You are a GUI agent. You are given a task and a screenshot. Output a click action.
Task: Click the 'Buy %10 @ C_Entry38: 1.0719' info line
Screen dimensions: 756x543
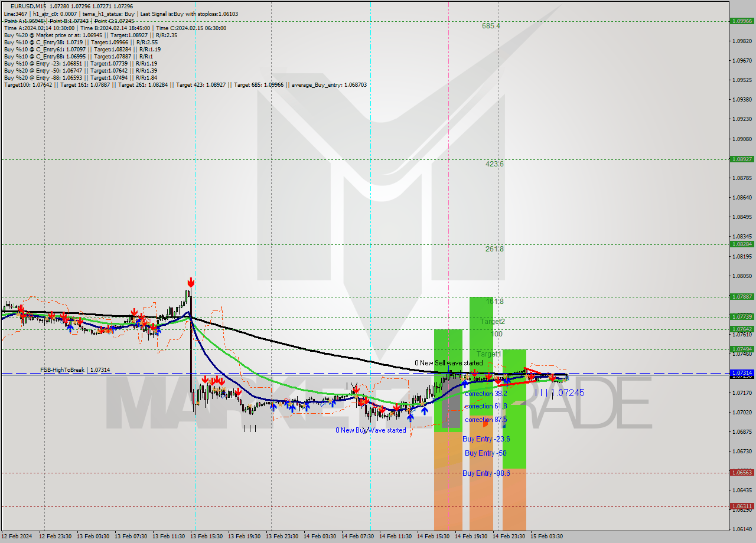[82, 42]
